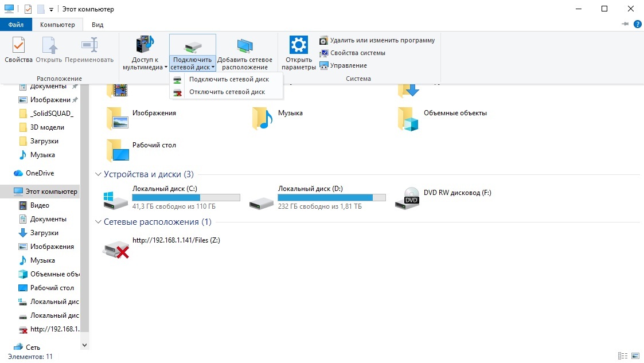The height and width of the screenshot is (363, 644).
Task: Open Local Disk (D:) drive icon
Action: click(262, 198)
